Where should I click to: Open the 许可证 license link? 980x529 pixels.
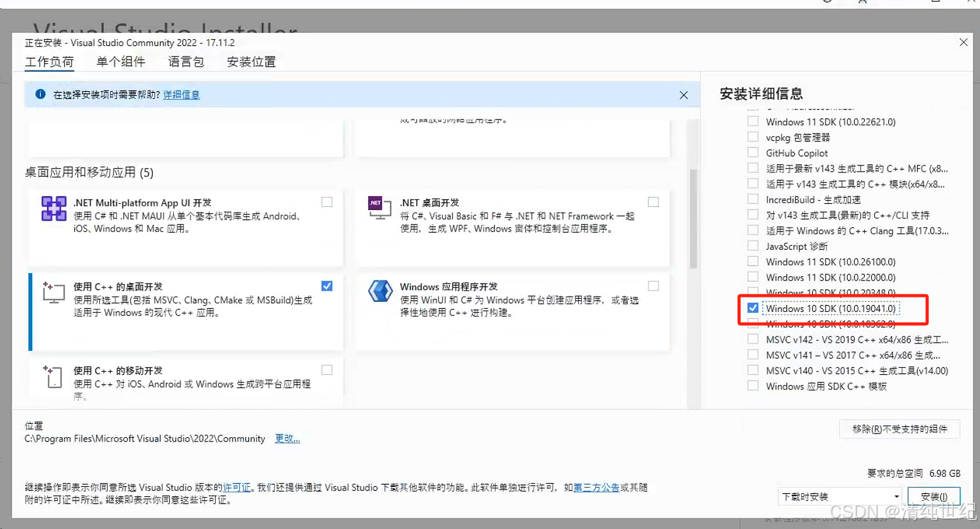237,487
